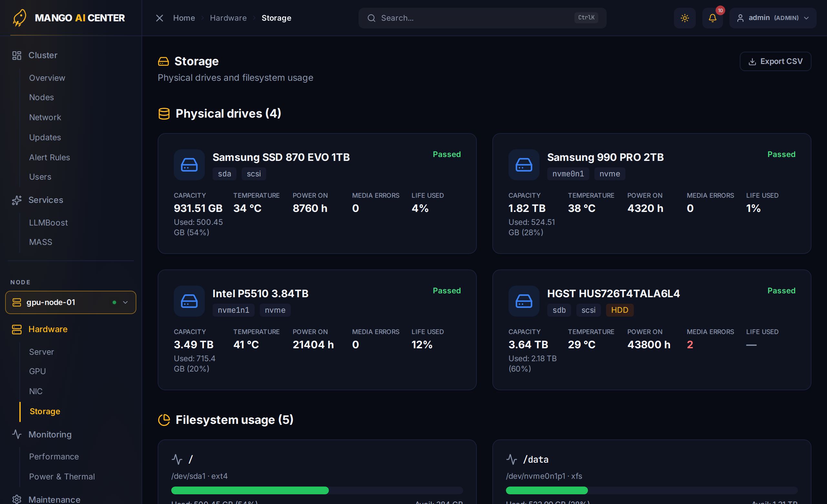This screenshot has height=504, width=827.
Task: Click the Mango AI Center rocket logo
Action: (19, 18)
